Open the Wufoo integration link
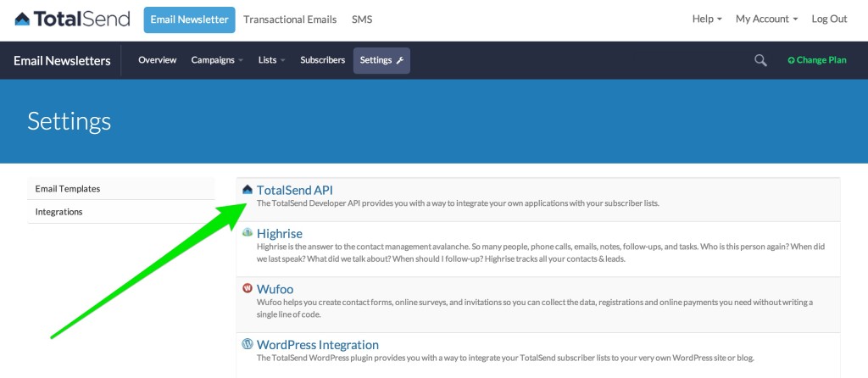 point(275,289)
